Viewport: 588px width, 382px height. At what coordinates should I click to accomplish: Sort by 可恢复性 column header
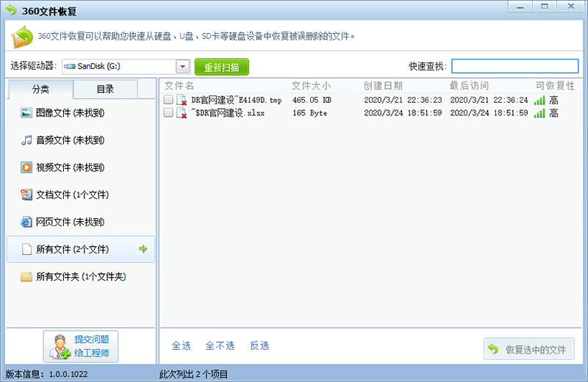tap(555, 86)
